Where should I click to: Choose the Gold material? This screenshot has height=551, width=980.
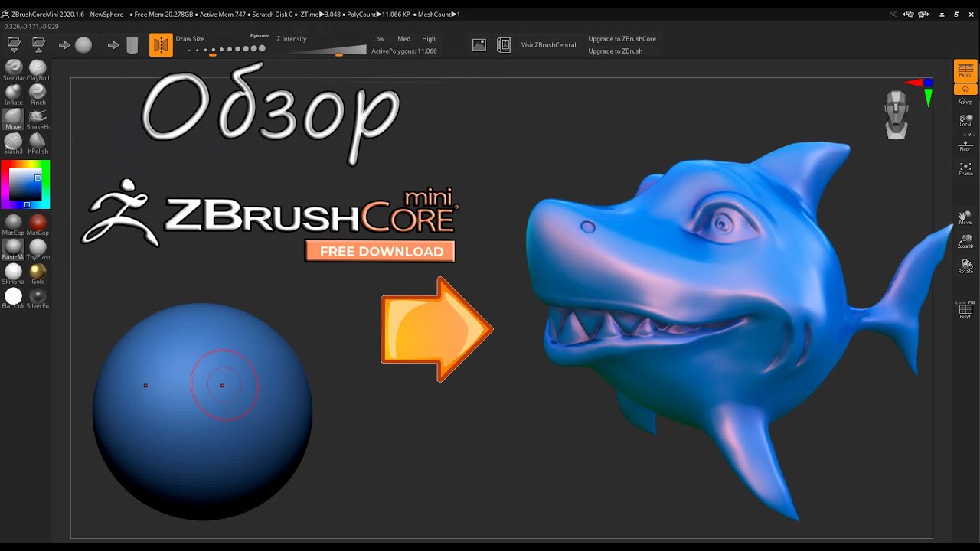[x=38, y=273]
